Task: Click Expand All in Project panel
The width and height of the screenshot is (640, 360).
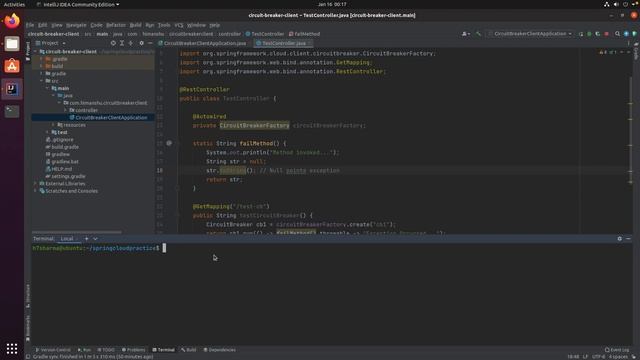Action: [122, 43]
